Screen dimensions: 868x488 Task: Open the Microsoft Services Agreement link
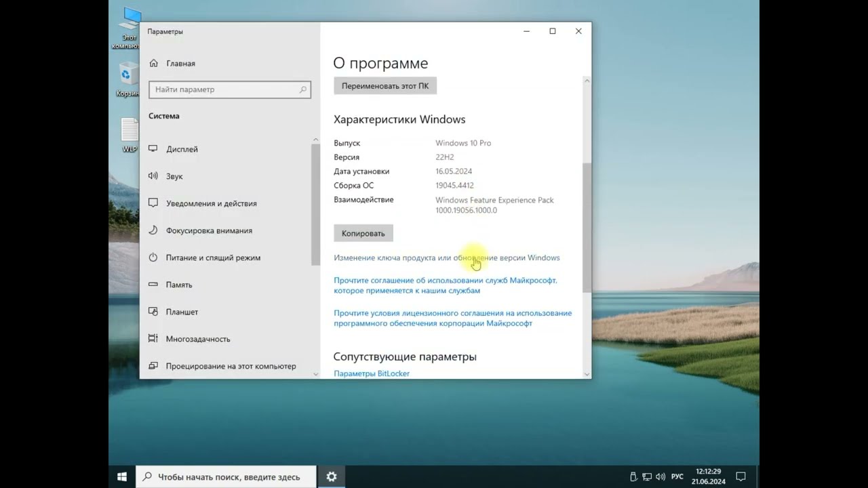446,285
